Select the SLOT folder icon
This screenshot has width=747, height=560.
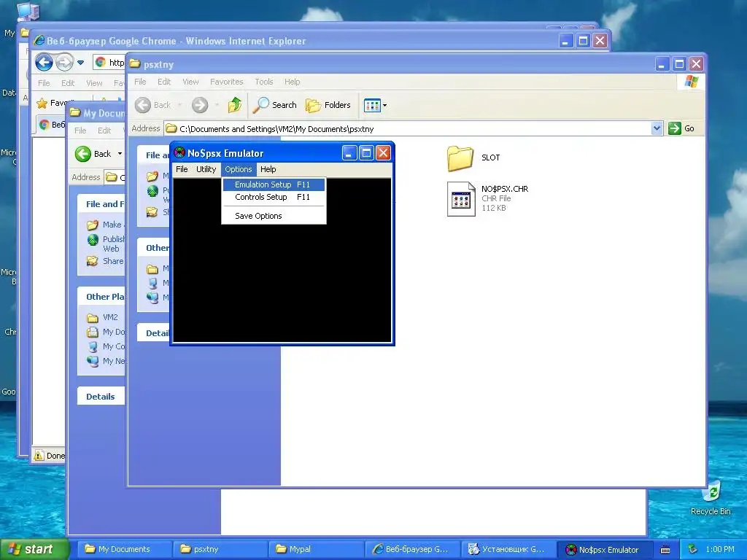(x=460, y=158)
